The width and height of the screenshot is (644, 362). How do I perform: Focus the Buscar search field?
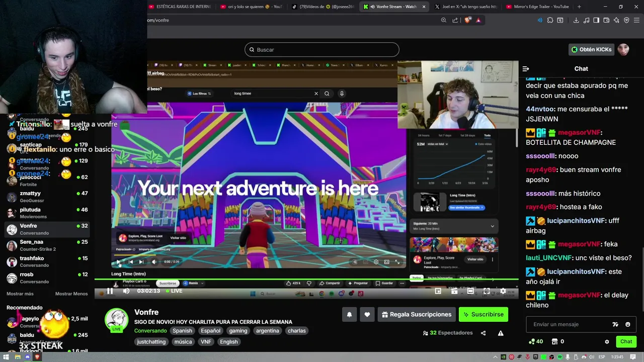click(322, 50)
